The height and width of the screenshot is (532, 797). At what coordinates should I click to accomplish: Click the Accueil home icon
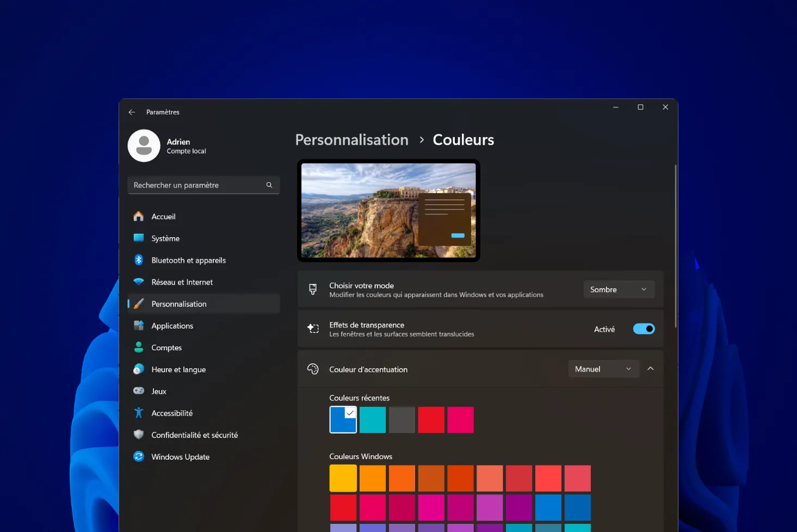[x=139, y=216]
